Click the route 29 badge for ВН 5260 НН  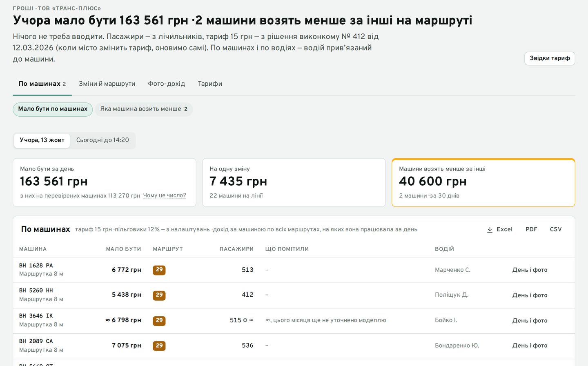[x=159, y=295]
